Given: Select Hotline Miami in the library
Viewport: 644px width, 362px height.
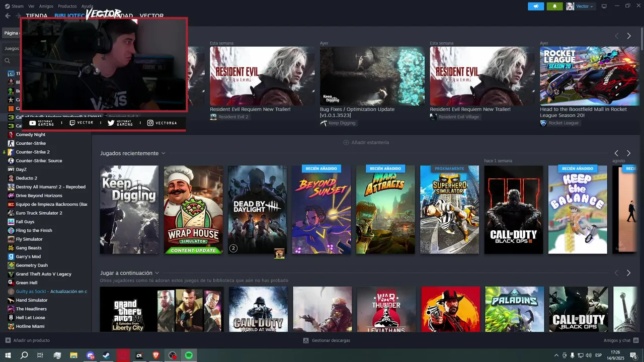Looking at the screenshot, I should click(x=30, y=326).
